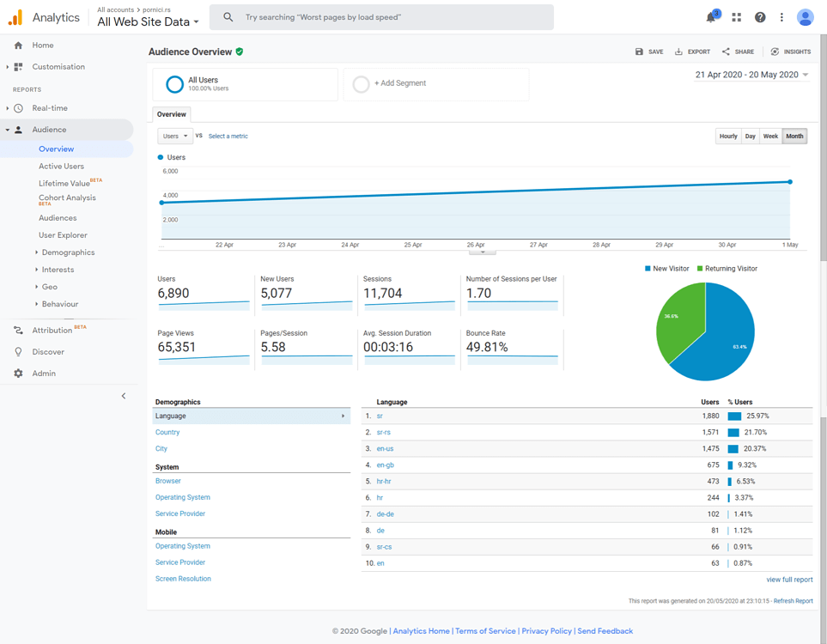Click the Save report icon

[639, 52]
